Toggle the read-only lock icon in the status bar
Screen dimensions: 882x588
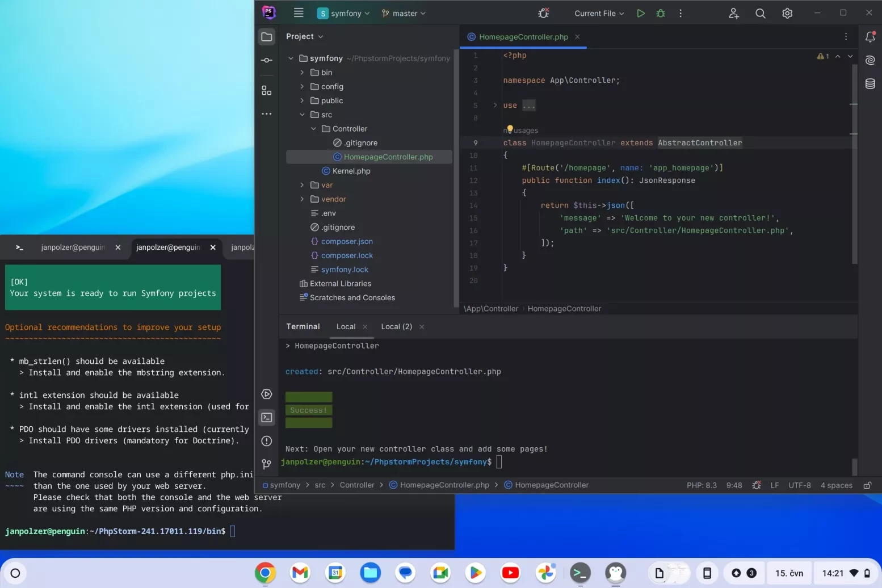[867, 485]
